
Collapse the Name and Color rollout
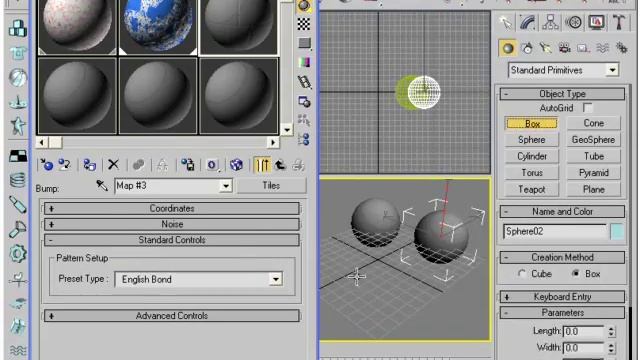point(562,211)
